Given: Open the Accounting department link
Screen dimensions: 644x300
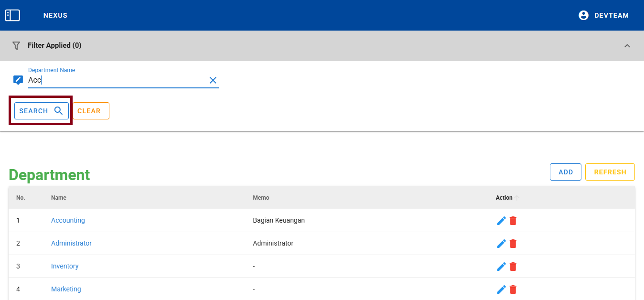Looking at the screenshot, I should [68, 220].
